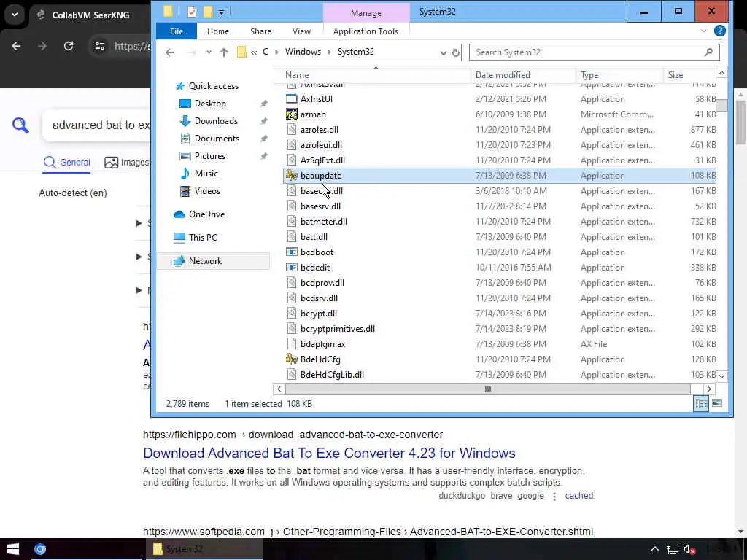
Task: Select the Application Tools tab
Action: [x=365, y=31]
